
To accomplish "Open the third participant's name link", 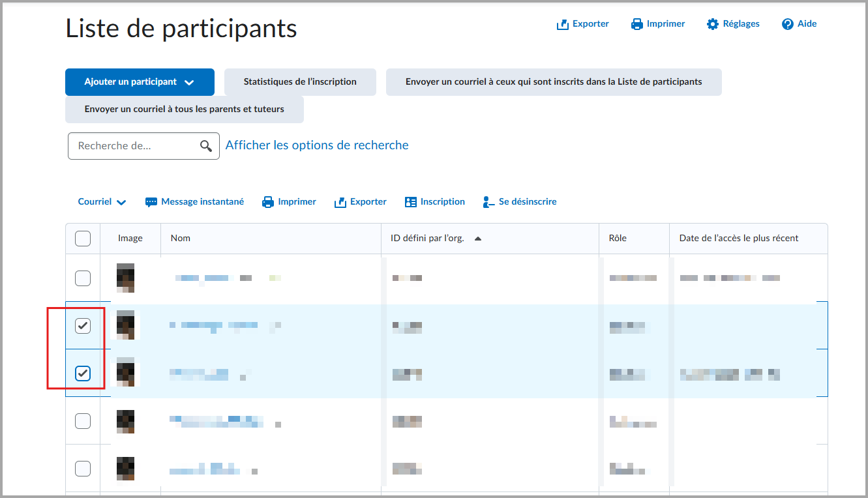I will [209, 373].
